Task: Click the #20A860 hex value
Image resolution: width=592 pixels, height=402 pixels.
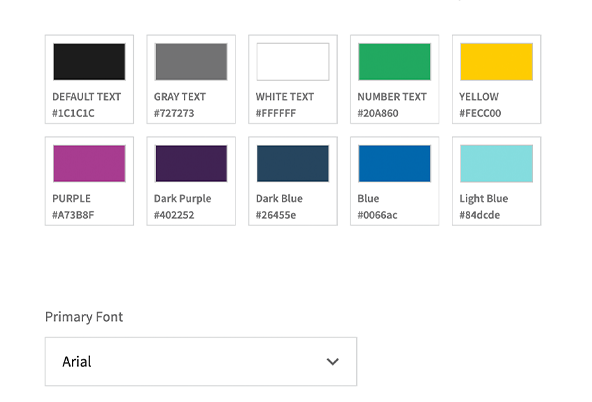Action: (x=378, y=113)
